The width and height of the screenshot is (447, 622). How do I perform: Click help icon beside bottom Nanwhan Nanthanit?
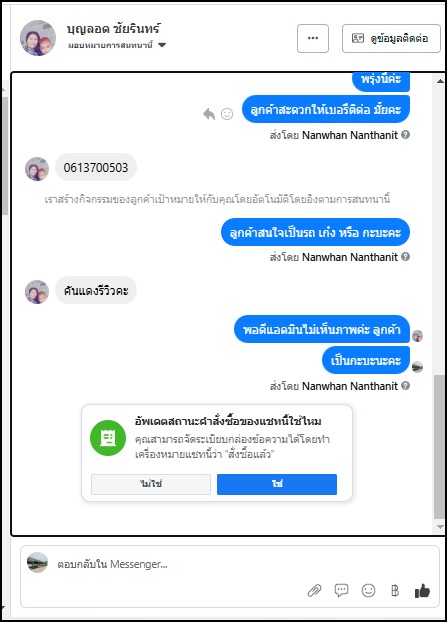point(405,386)
